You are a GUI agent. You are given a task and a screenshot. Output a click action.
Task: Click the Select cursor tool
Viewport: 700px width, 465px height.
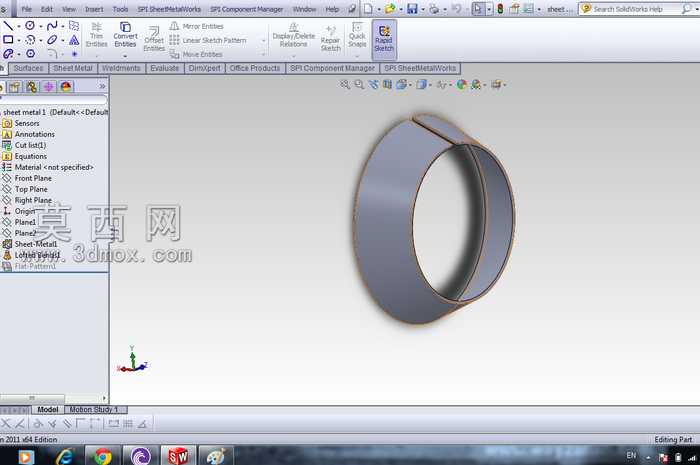tap(478, 8)
